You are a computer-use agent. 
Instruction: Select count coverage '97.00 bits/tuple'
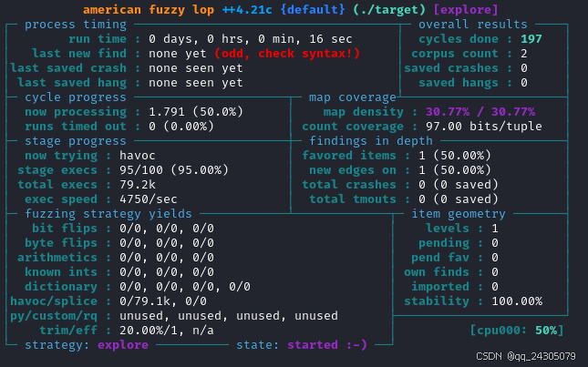[x=484, y=127]
